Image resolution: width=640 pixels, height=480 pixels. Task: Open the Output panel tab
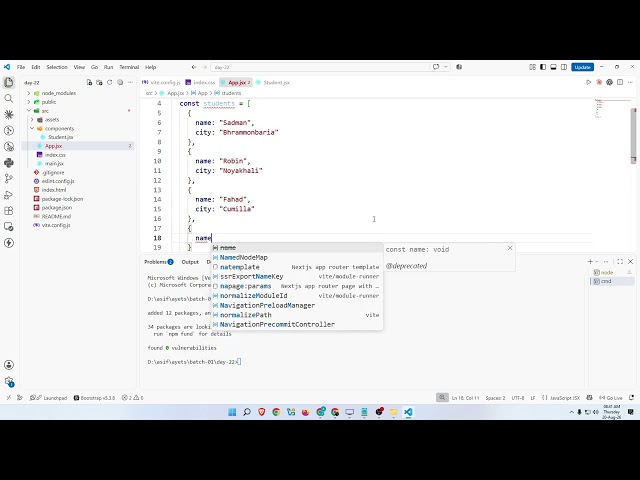point(190,262)
